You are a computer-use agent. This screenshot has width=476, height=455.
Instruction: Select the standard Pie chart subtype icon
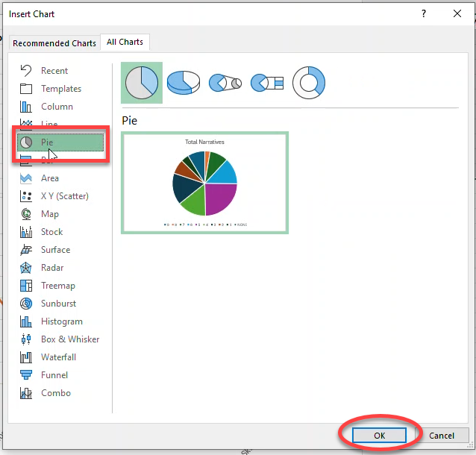(141, 83)
